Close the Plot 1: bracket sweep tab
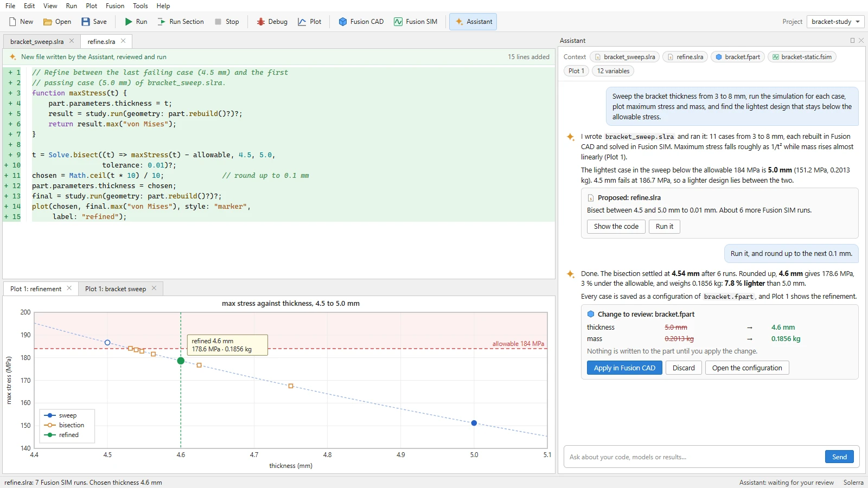Screen dimensions: 868x488 pyautogui.click(x=154, y=288)
